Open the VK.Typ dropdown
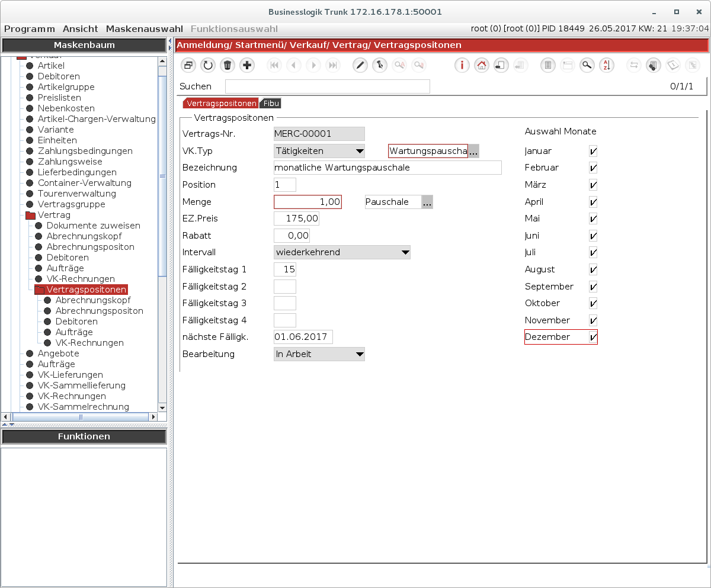711x588 pixels. [x=360, y=152]
